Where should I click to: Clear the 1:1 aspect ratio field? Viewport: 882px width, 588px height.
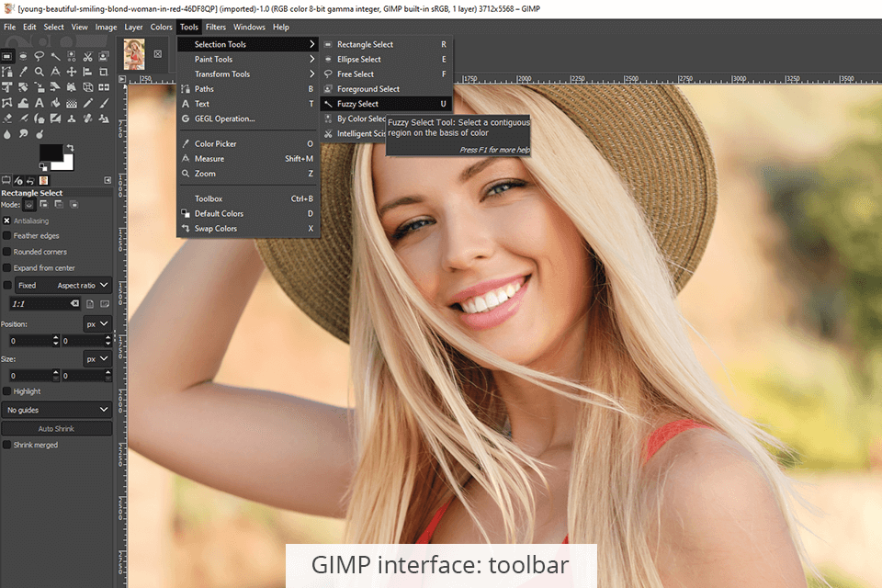74,303
